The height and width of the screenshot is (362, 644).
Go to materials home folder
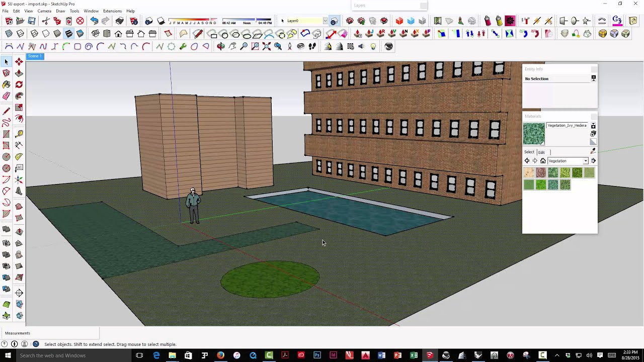543,161
